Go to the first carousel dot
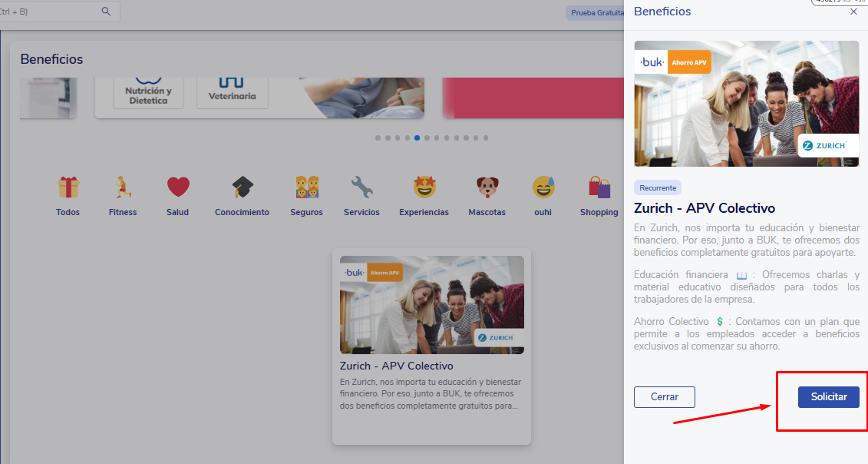The height and width of the screenshot is (464, 868). coord(378,138)
